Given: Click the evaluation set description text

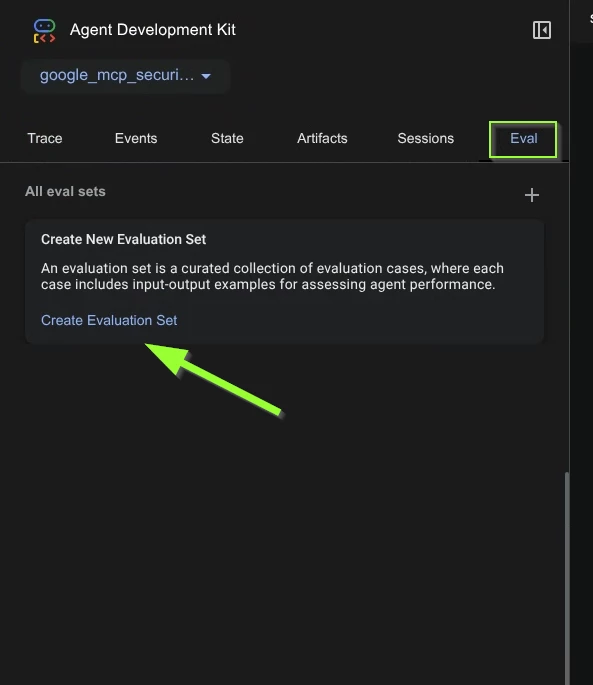Looking at the screenshot, I should click(x=272, y=276).
